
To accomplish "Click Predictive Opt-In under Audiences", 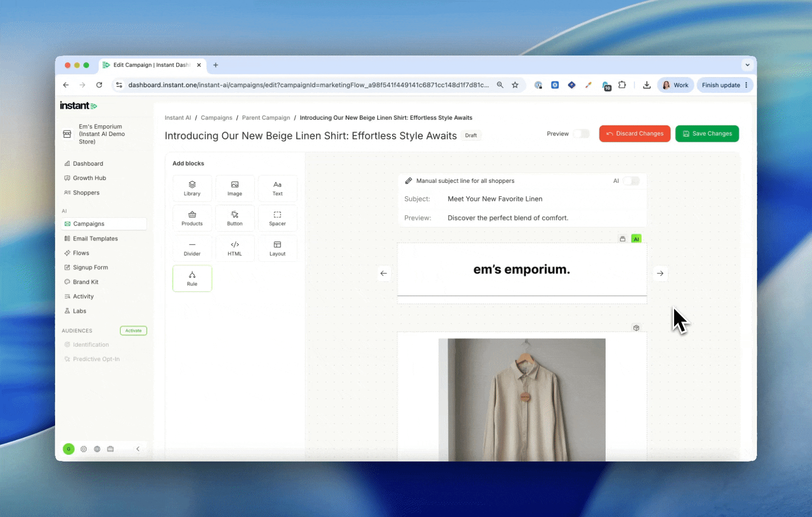I will click(x=96, y=359).
